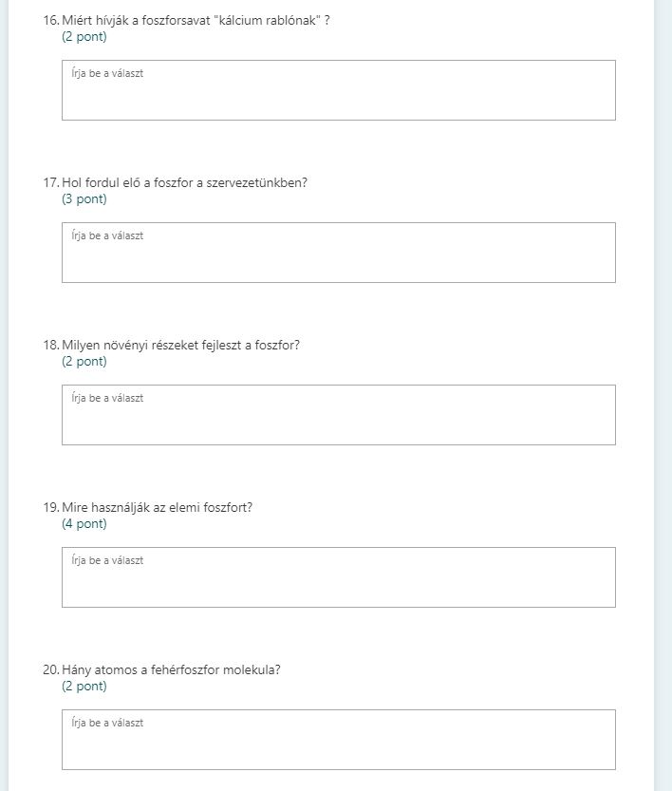Click the question "Hány atomos a fehérfoszfor molekula?"
672x791 pixels.
point(171,669)
